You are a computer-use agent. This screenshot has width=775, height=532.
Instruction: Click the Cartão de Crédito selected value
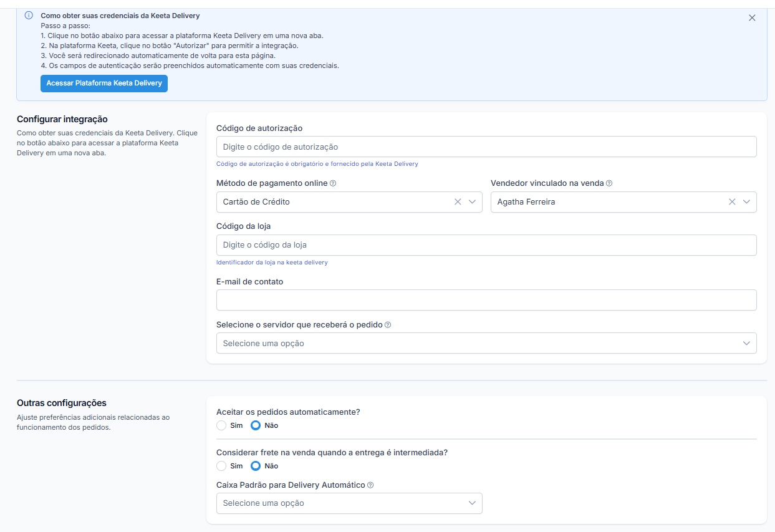256,202
